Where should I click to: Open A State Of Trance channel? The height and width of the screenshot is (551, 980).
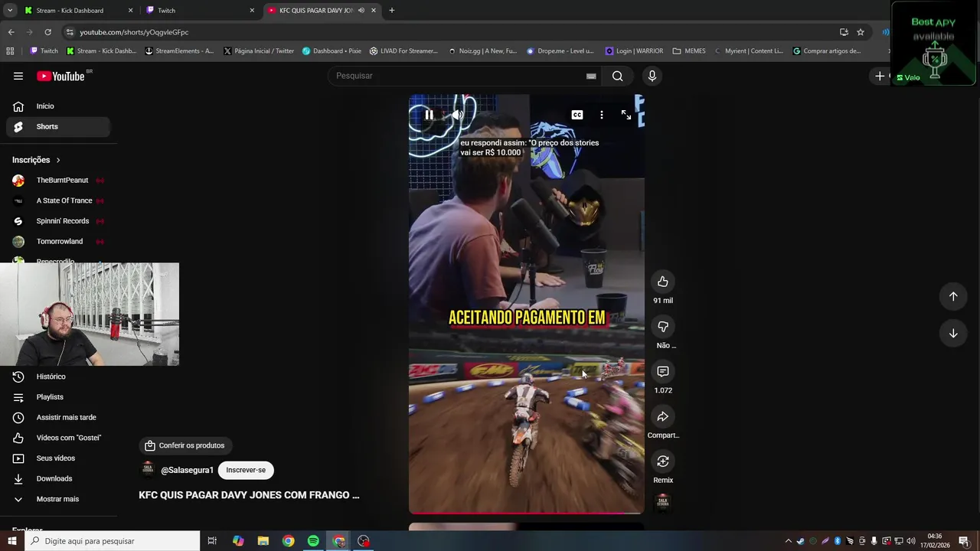click(x=58, y=201)
